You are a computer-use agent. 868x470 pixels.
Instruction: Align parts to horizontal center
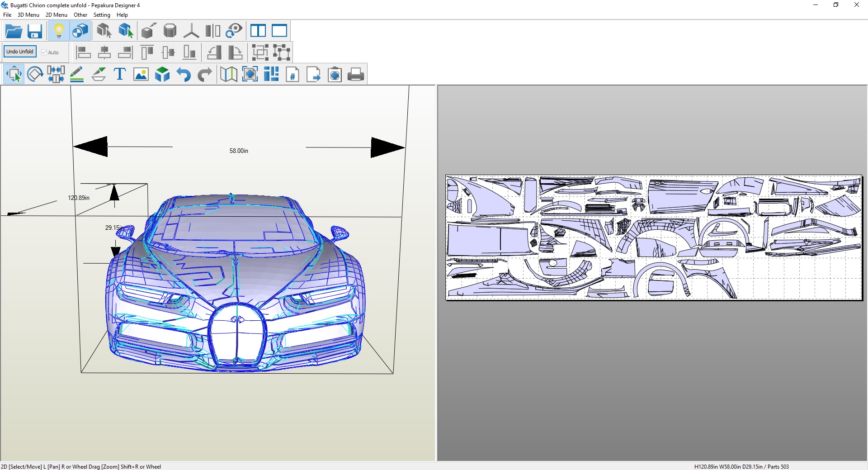pyautogui.click(x=104, y=52)
